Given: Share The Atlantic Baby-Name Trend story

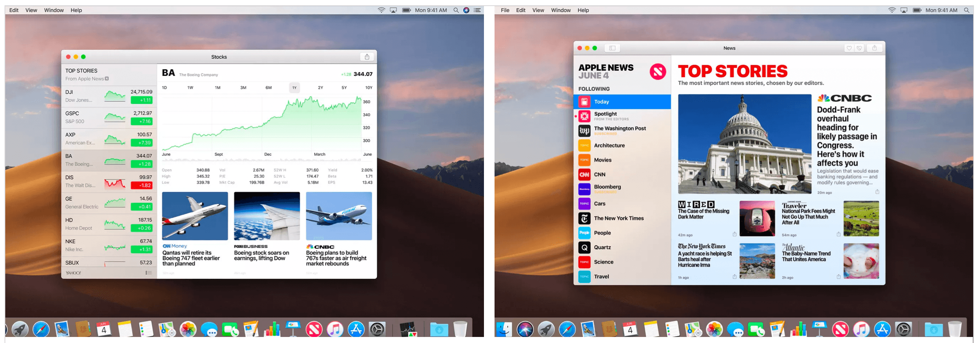Looking at the screenshot, I should 839,277.
